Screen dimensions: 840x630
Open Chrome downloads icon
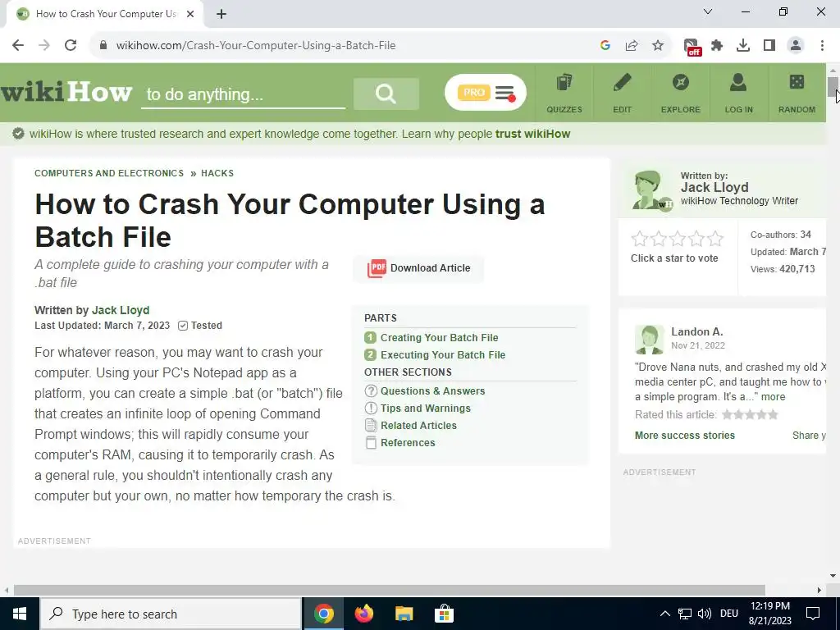[743, 46]
